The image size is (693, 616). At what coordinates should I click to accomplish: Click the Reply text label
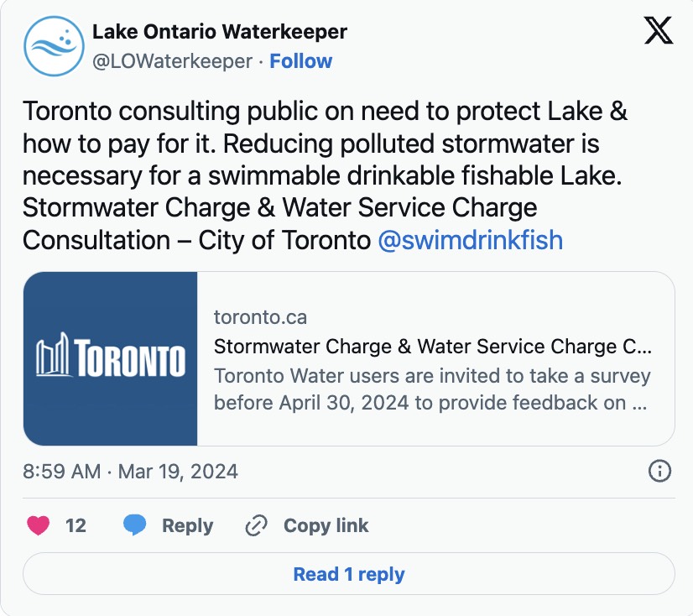187,525
